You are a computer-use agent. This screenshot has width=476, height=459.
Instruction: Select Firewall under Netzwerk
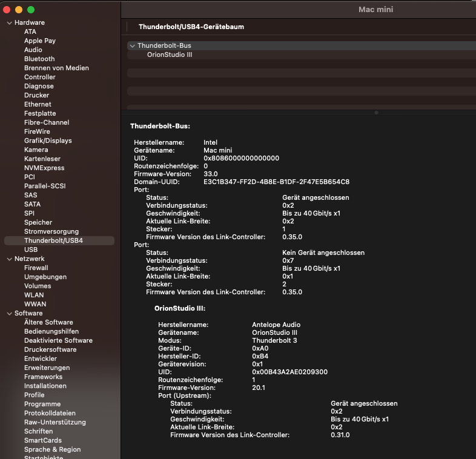pyautogui.click(x=36, y=268)
